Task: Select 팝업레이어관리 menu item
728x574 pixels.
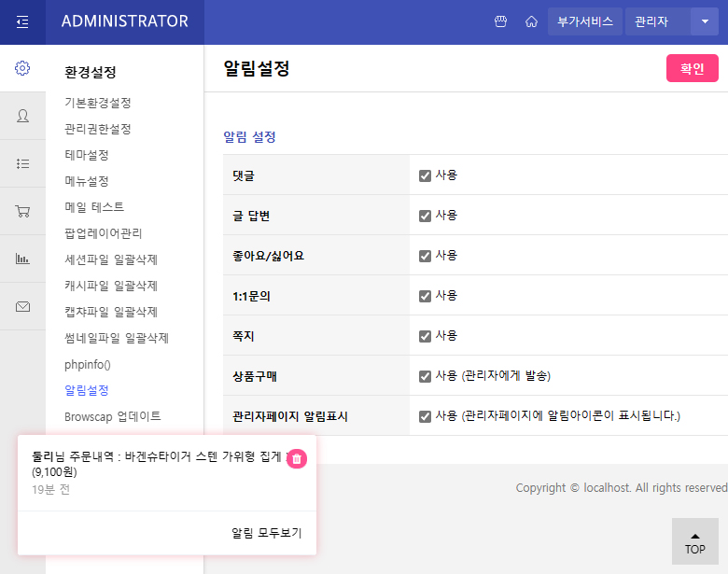Action: point(104,233)
